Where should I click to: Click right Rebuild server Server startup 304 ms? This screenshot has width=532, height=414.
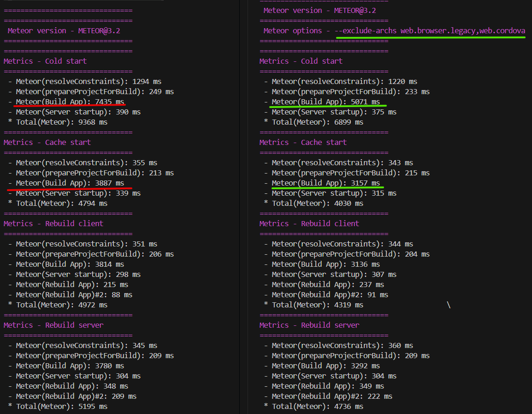(330, 376)
